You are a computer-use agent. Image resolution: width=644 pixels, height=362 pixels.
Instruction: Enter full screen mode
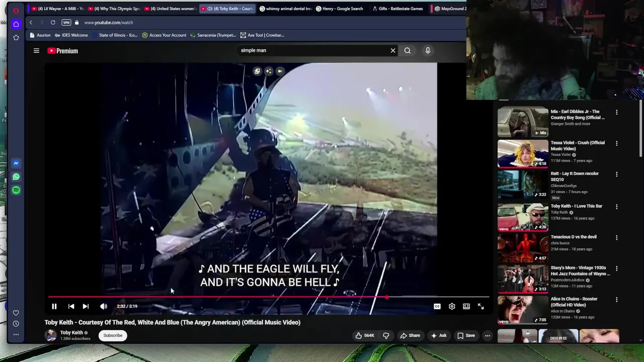[x=481, y=306]
